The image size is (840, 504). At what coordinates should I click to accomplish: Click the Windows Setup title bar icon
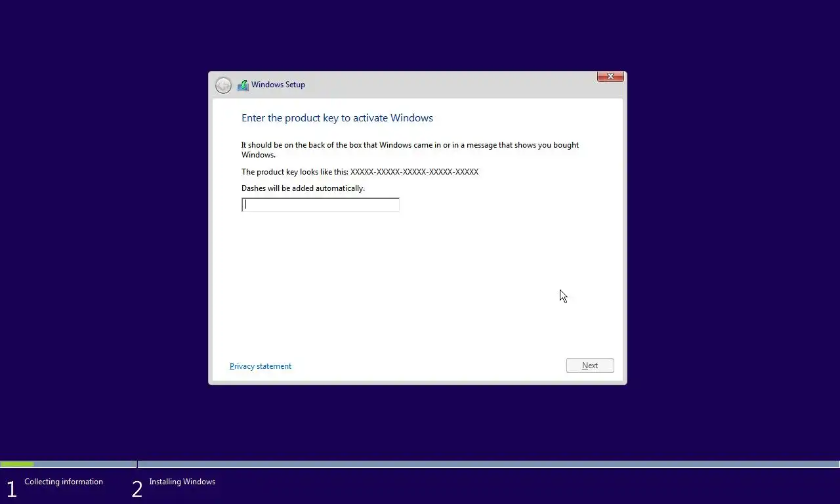(243, 85)
